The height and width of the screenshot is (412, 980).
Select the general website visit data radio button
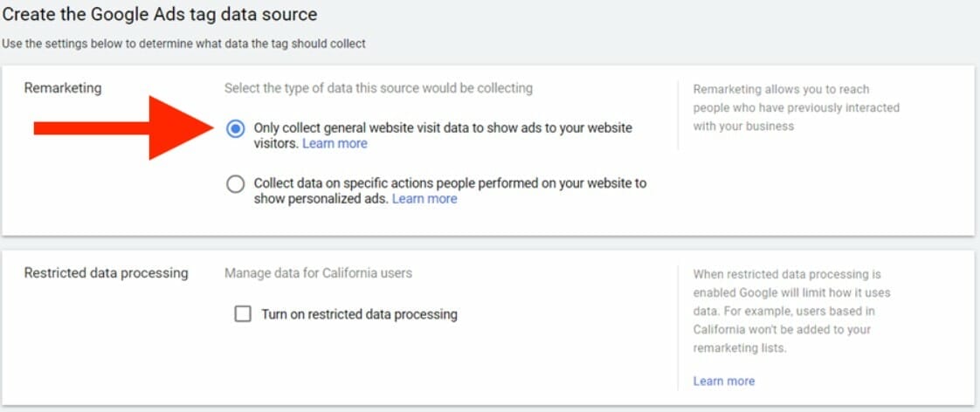(x=235, y=129)
